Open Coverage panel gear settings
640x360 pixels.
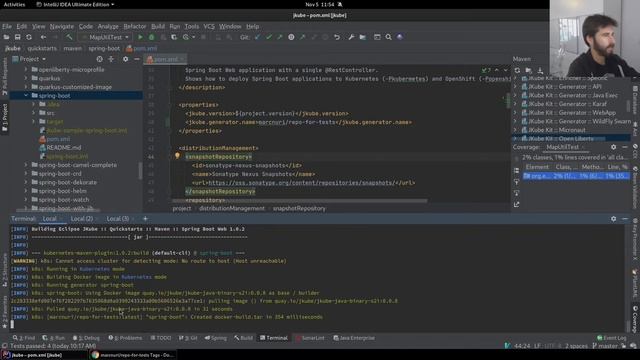pos(613,147)
